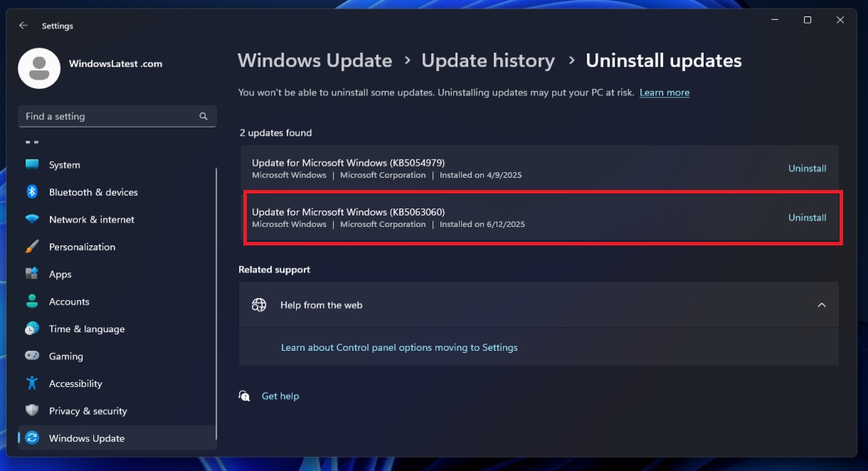Select Windows Update in the sidebar
This screenshot has width=868, height=471.
(117, 438)
